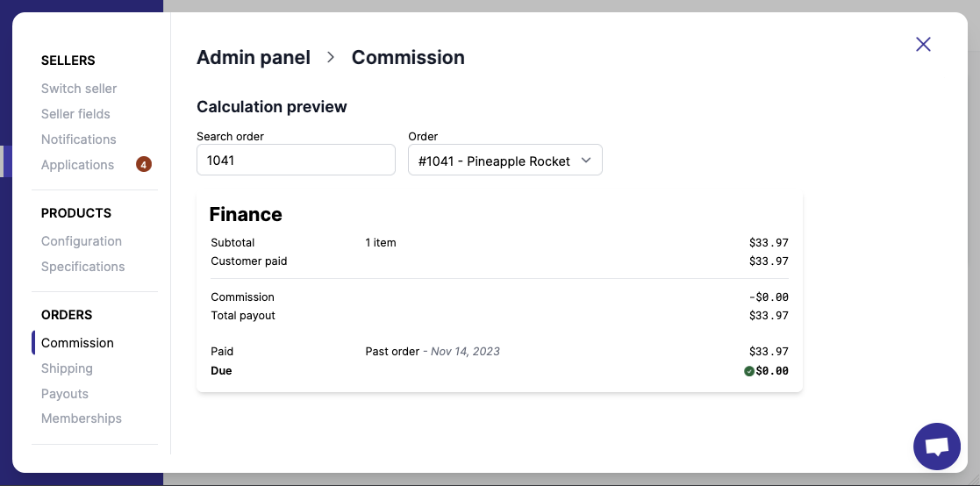This screenshot has height=486, width=980.
Task: Select the Commission menu item
Action: 77,343
